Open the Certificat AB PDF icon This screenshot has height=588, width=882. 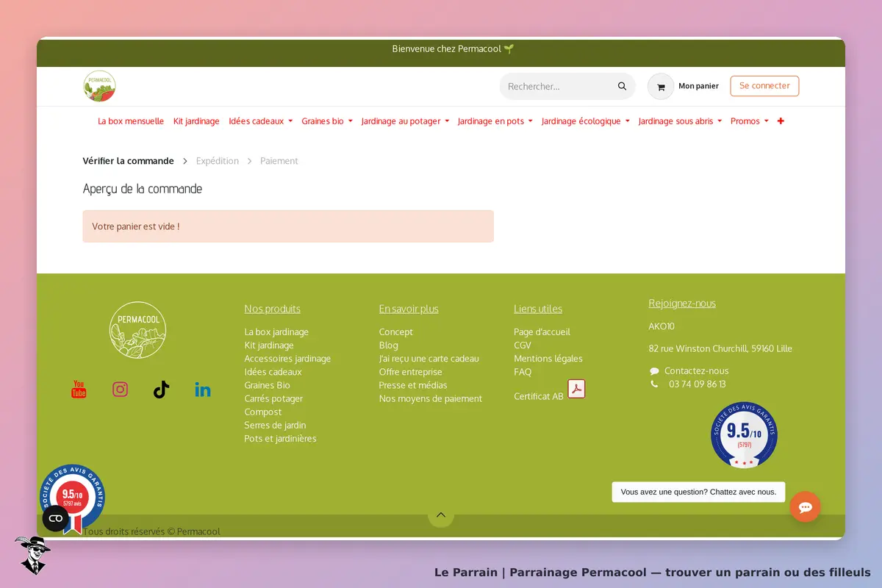pos(576,389)
